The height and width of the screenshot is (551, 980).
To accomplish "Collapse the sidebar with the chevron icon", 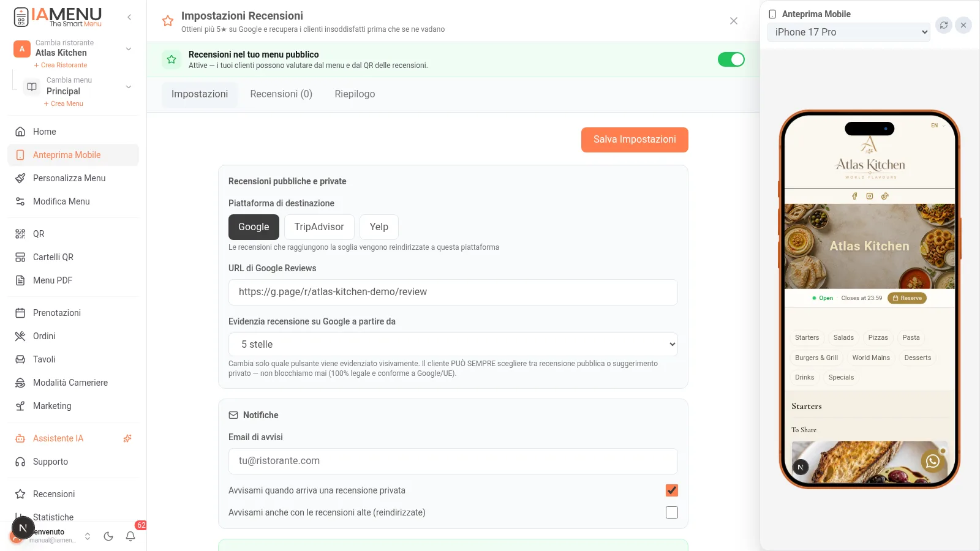I will coord(129,17).
